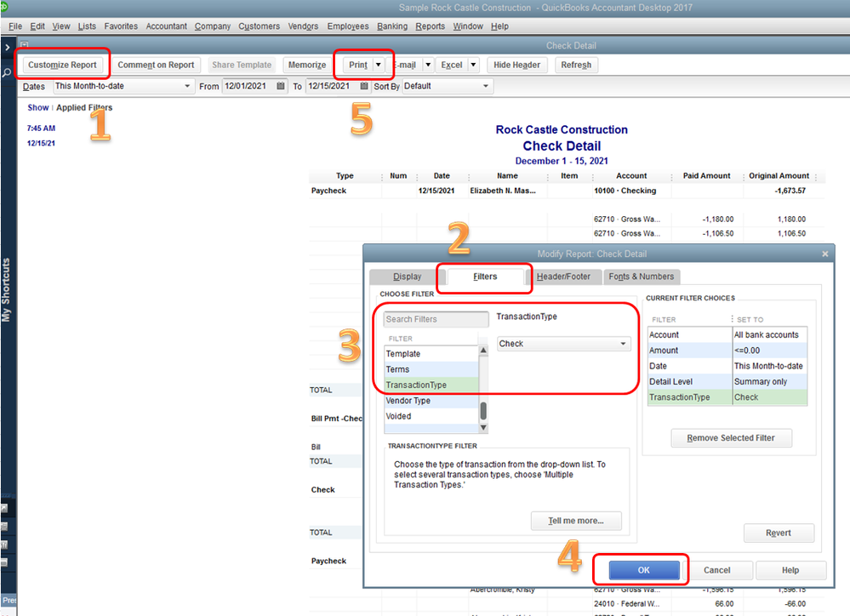Click Share Template button
Screen dimensions: 850x616
[242, 65]
